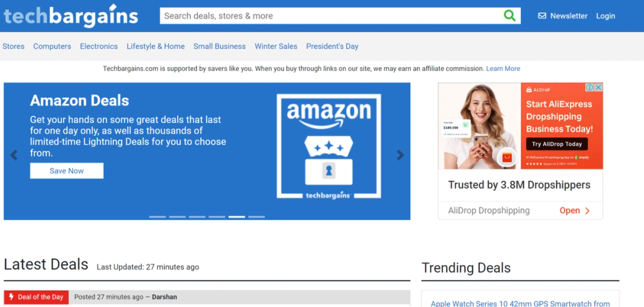Click the techbargains logo
The image size is (644, 307).
(71, 15)
